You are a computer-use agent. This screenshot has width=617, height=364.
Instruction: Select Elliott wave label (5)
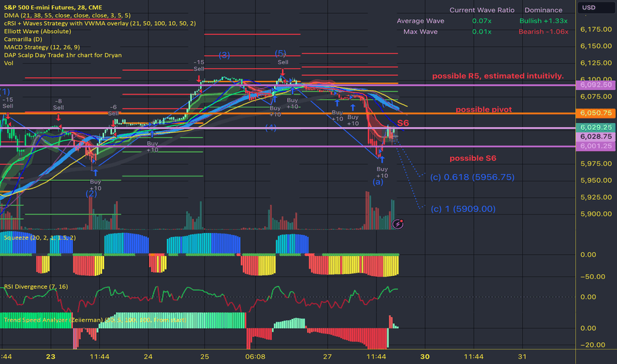[x=281, y=53]
